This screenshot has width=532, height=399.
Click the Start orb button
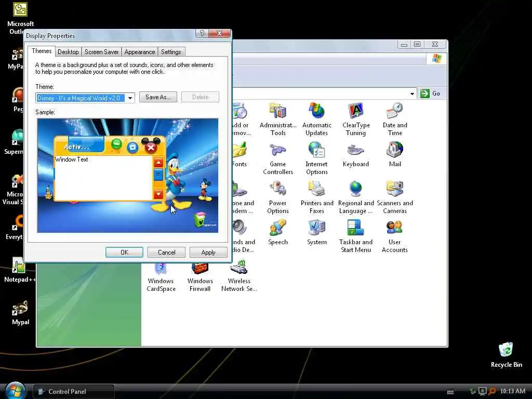pyautogui.click(x=15, y=391)
